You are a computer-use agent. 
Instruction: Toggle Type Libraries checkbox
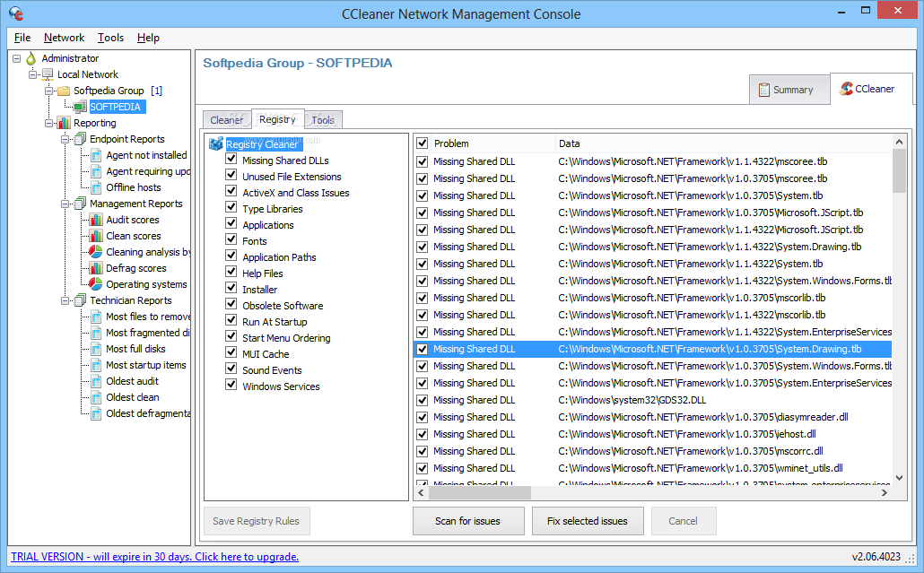coord(231,208)
